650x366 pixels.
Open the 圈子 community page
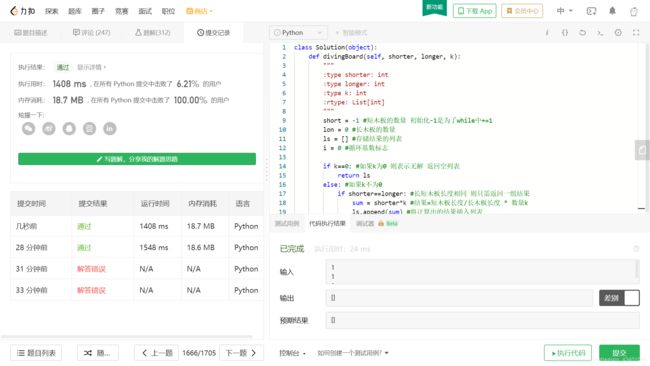(98, 11)
